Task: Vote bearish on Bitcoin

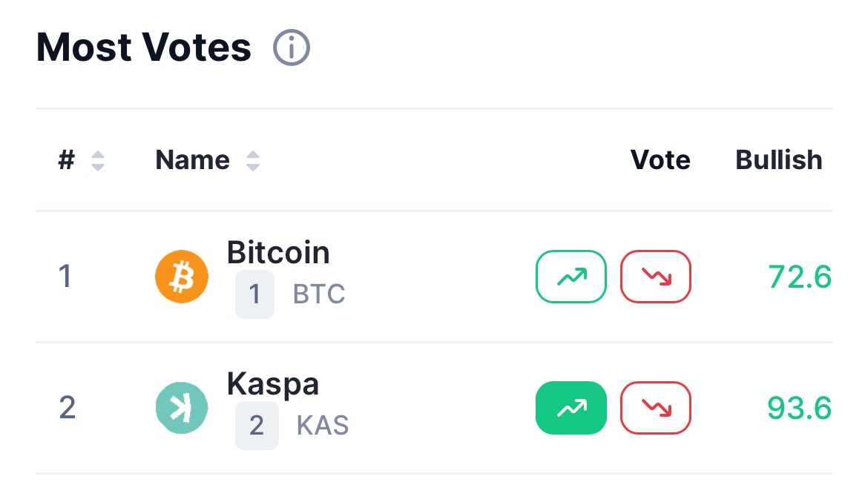Action: tap(655, 277)
